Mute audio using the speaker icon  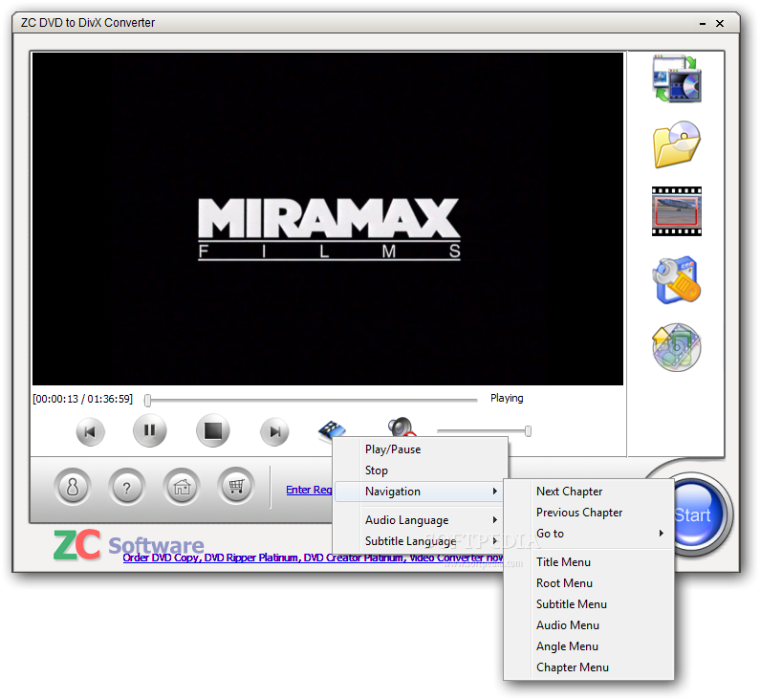(402, 427)
